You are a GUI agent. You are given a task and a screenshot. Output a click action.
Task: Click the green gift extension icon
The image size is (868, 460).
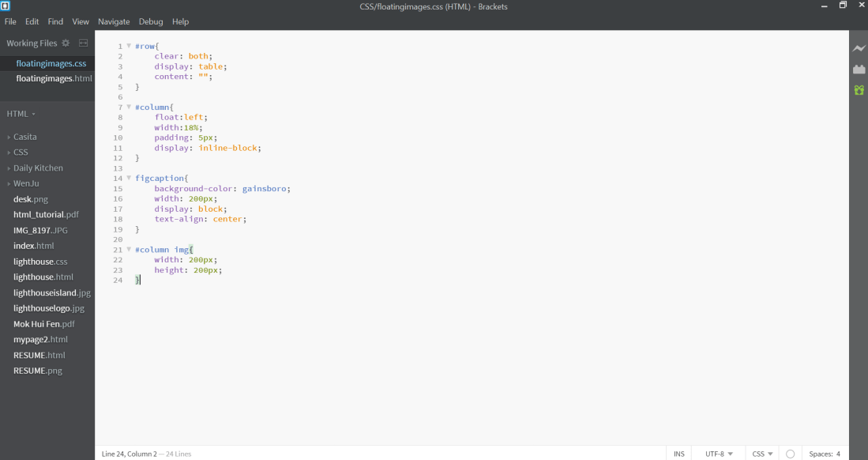pyautogui.click(x=859, y=90)
